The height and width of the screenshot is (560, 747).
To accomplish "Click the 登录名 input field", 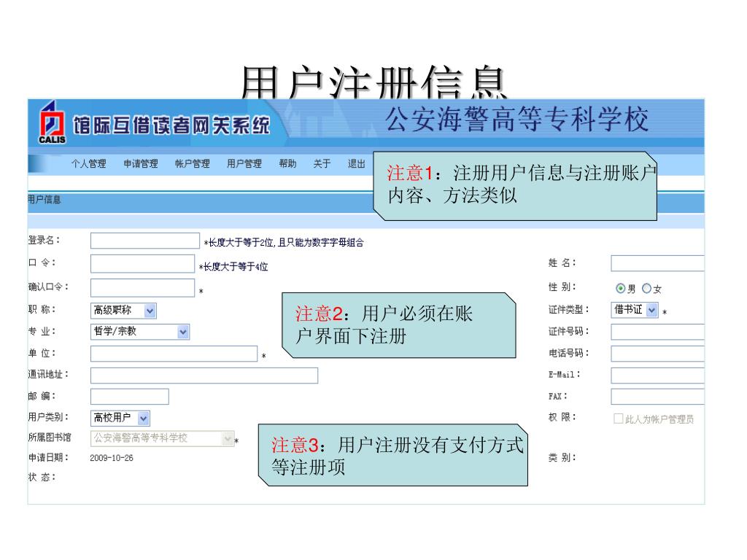I will point(145,241).
